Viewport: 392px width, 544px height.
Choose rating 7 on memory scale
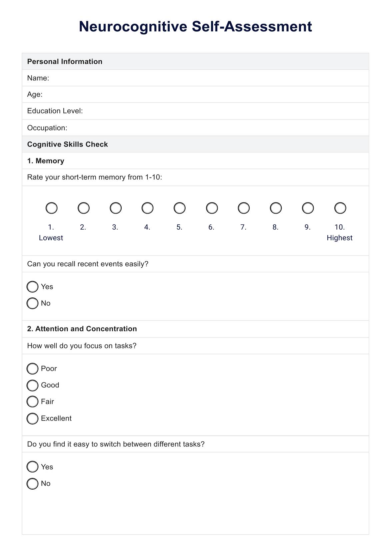pyautogui.click(x=244, y=208)
